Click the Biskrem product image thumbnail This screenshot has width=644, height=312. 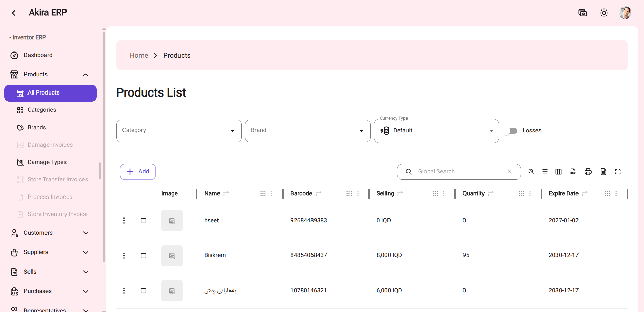point(172,256)
